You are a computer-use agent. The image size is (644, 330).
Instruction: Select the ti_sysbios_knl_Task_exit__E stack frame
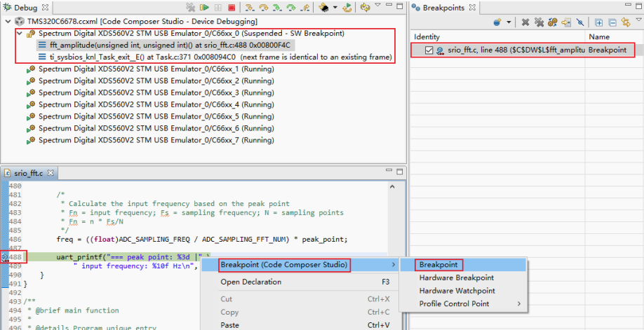click(215, 57)
